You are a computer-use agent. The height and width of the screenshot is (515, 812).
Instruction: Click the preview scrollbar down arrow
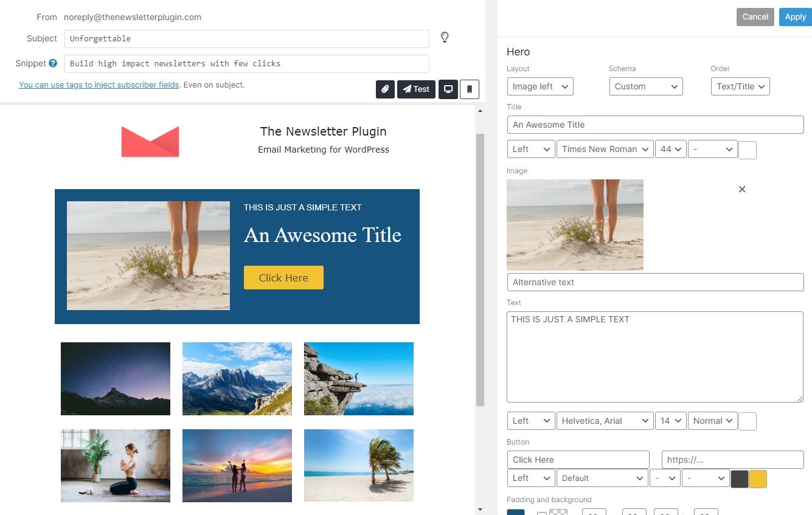[x=480, y=510]
